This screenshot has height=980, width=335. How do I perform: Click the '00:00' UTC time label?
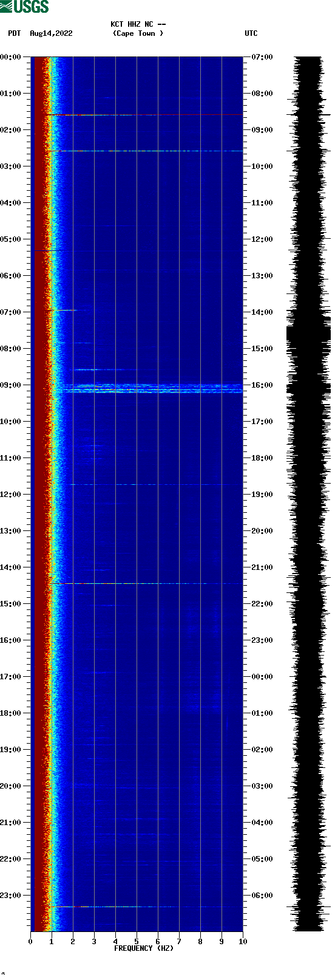tap(262, 677)
